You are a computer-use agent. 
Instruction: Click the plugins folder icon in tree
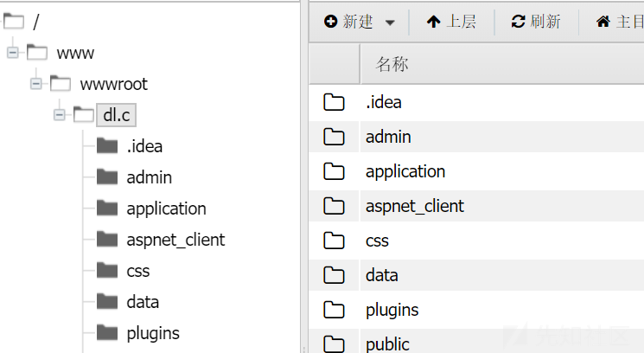pos(107,333)
